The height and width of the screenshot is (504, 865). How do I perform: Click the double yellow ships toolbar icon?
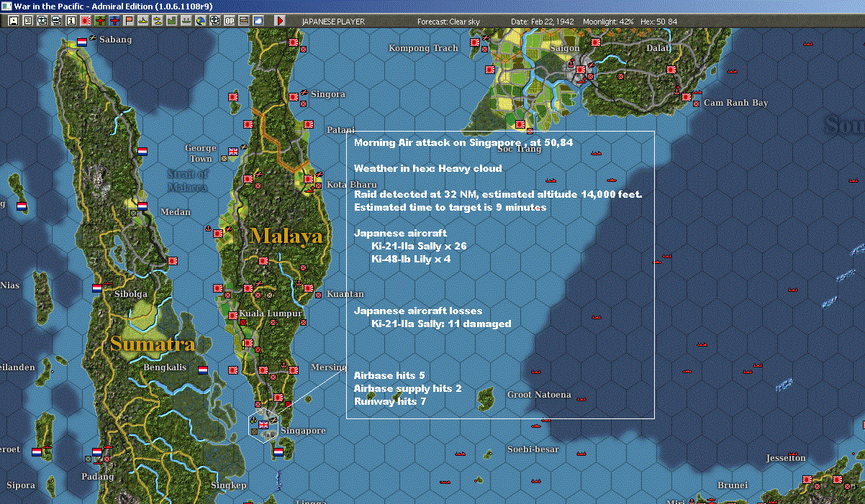(158, 21)
